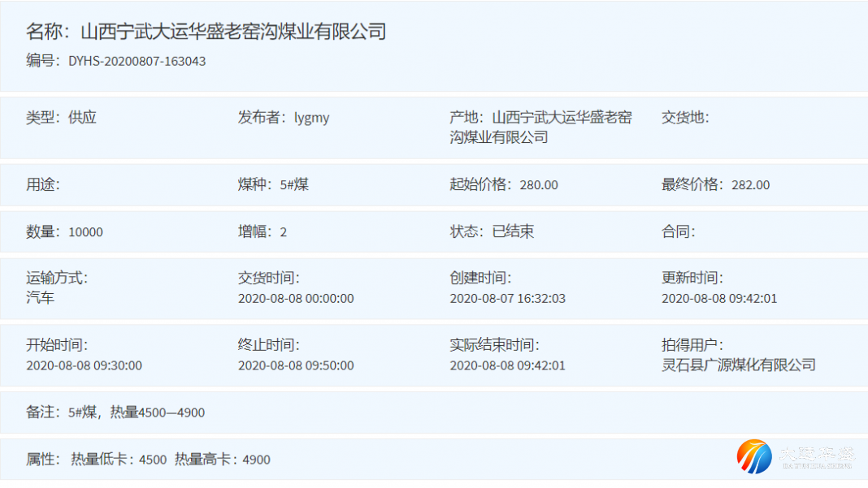The height and width of the screenshot is (488, 868).
Task: Click the transport method value 汽车
Action: [41, 298]
